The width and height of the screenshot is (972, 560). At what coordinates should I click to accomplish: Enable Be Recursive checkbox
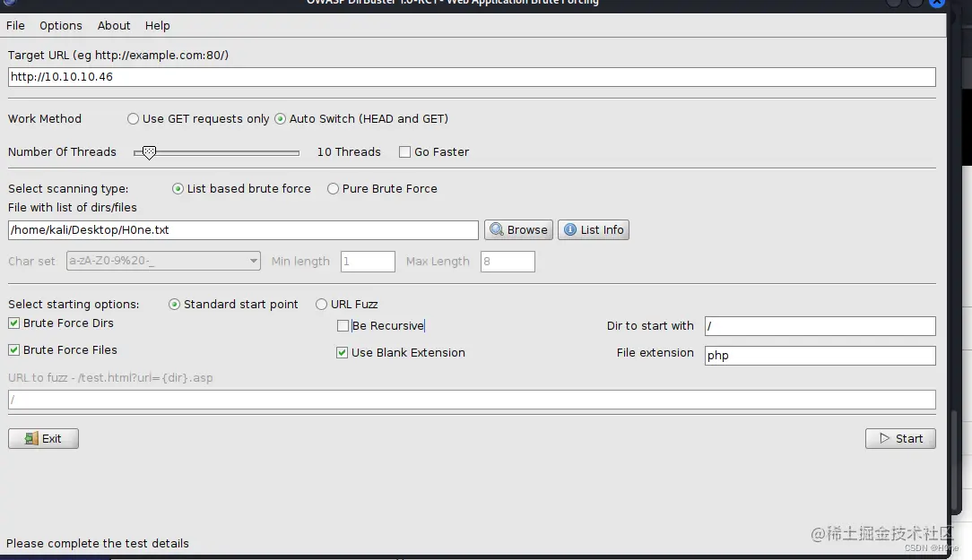pyautogui.click(x=343, y=326)
